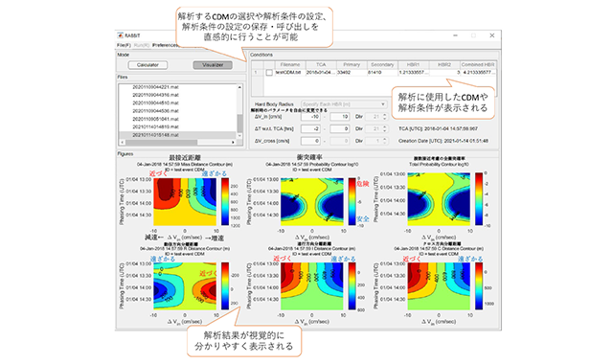Open the Hard Body Radius dropdown
The height and width of the screenshot is (364, 613).
[x=344, y=104]
